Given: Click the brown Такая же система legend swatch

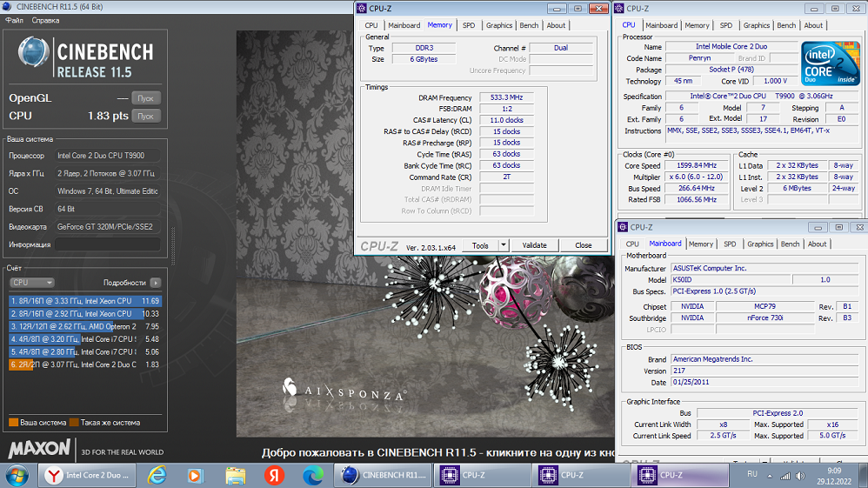Looking at the screenshot, I should click(x=74, y=423).
